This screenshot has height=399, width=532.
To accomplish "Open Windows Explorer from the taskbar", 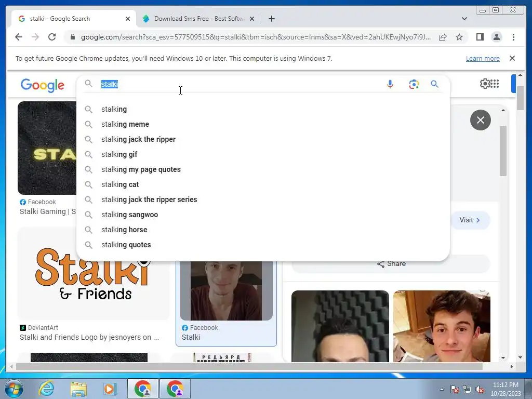I will (x=78, y=389).
